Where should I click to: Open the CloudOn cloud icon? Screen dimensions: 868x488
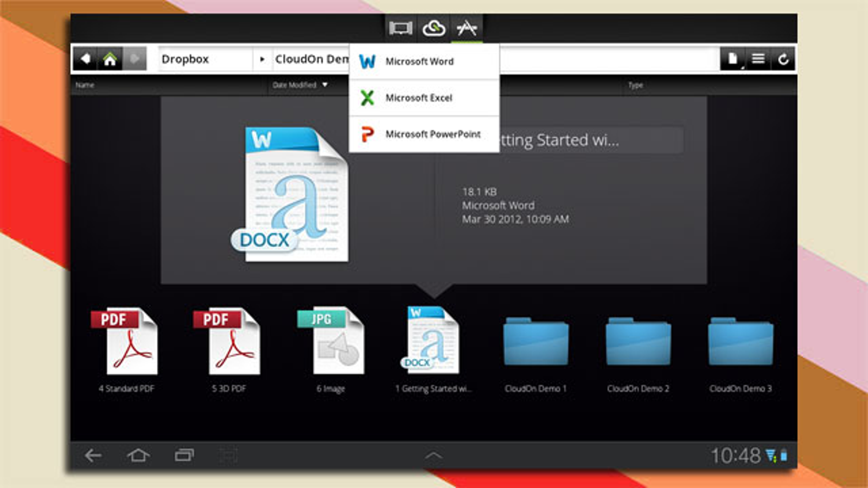click(x=433, y=28)
